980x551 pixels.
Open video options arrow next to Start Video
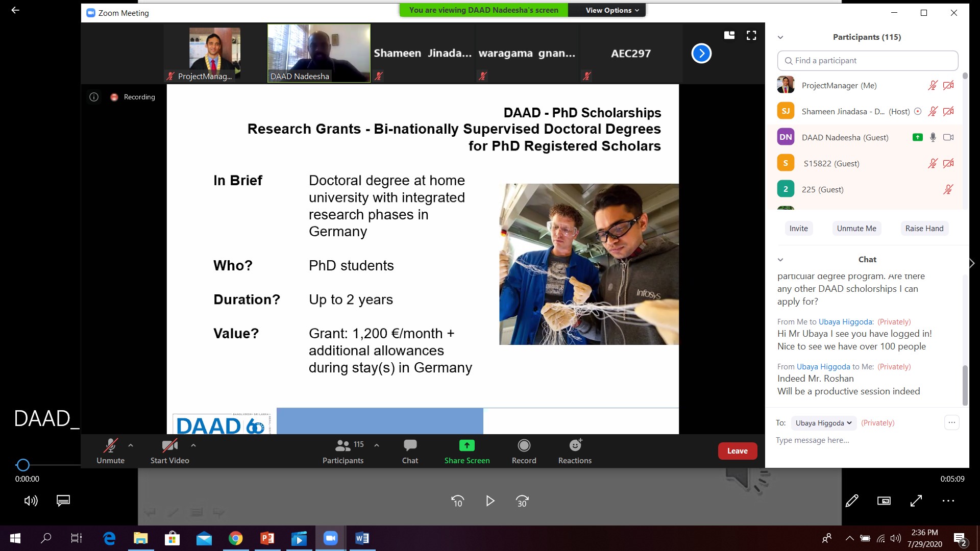(x=193, y=445)
